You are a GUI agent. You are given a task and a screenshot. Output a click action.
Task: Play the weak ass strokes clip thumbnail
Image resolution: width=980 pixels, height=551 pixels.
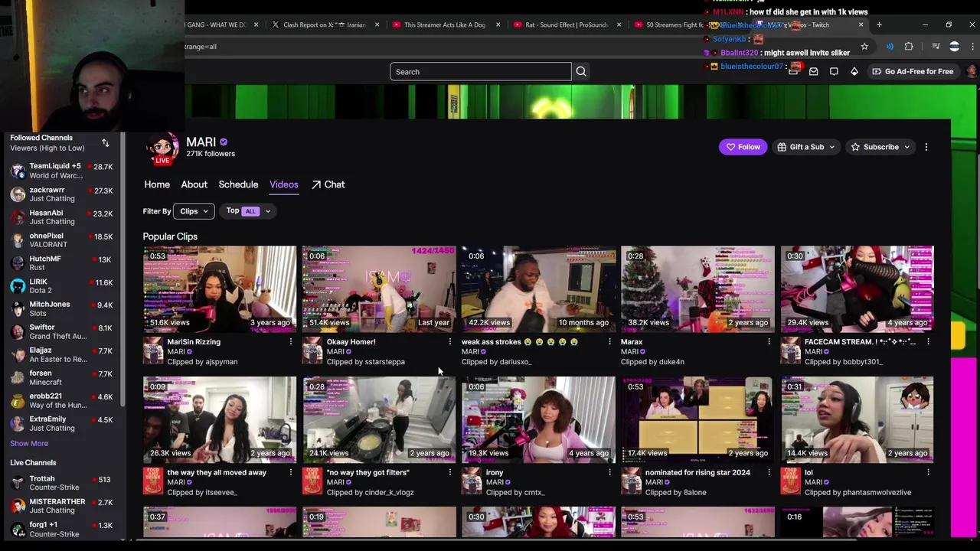pyautogui.click(x=538, y=289)
